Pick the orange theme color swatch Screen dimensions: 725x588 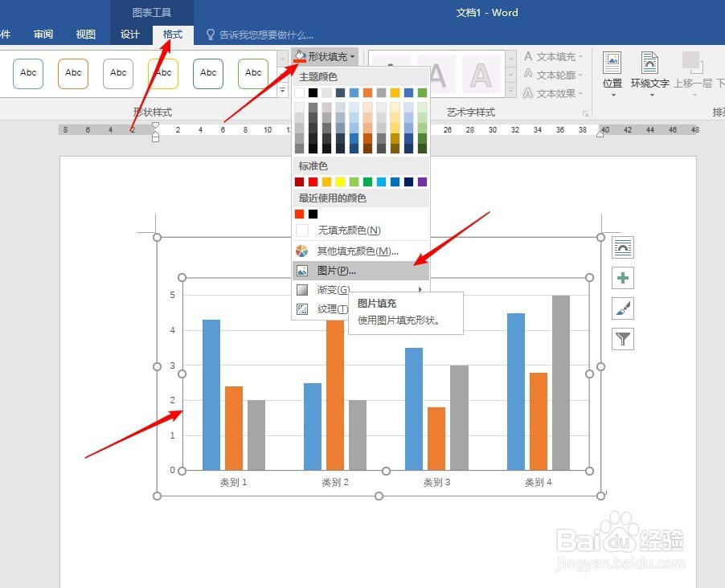click(x=367, y=93)
